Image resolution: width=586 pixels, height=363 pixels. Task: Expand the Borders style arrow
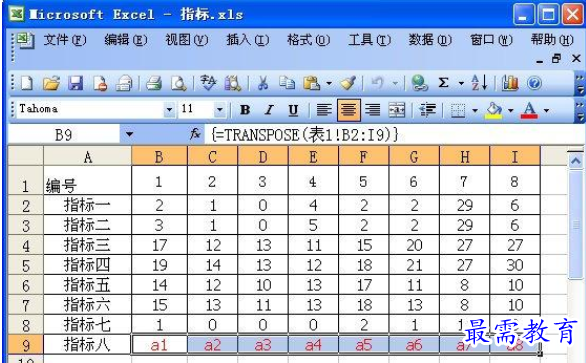tap(475, 110)
